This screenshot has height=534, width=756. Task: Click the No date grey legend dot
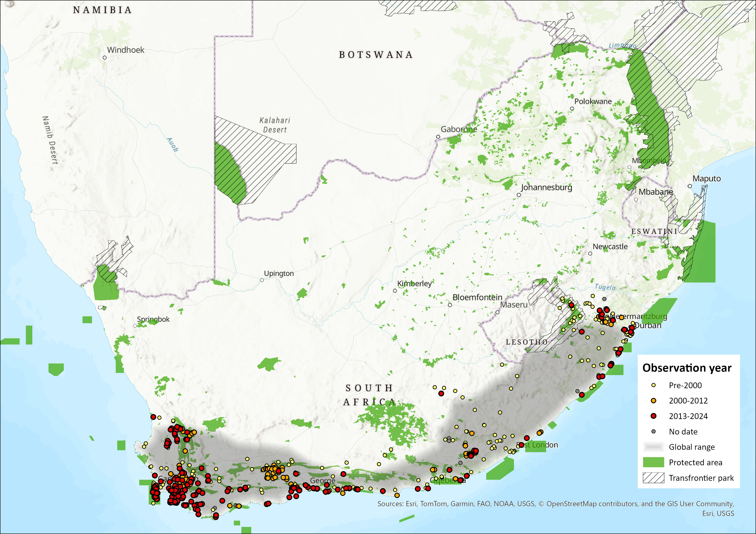click(x=654, y=431)
